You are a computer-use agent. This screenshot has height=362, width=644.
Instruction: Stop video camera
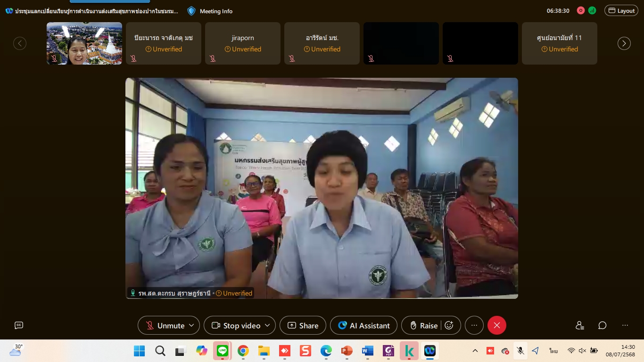pos(236,325)
